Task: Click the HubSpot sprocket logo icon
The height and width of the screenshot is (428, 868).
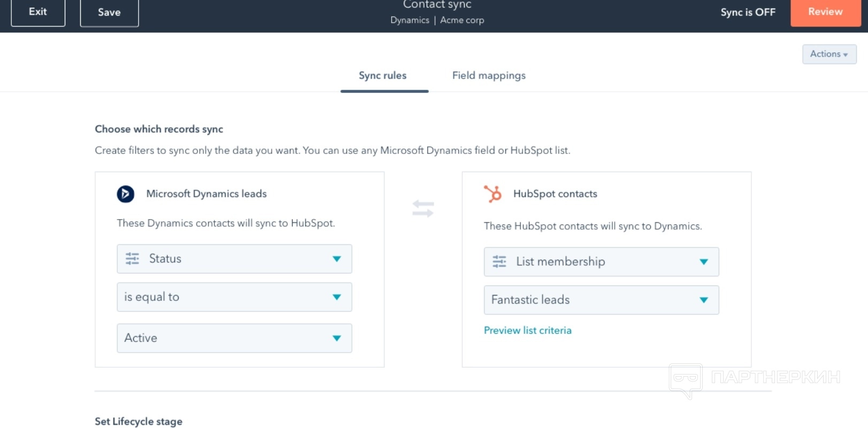Action: (493, 193)
